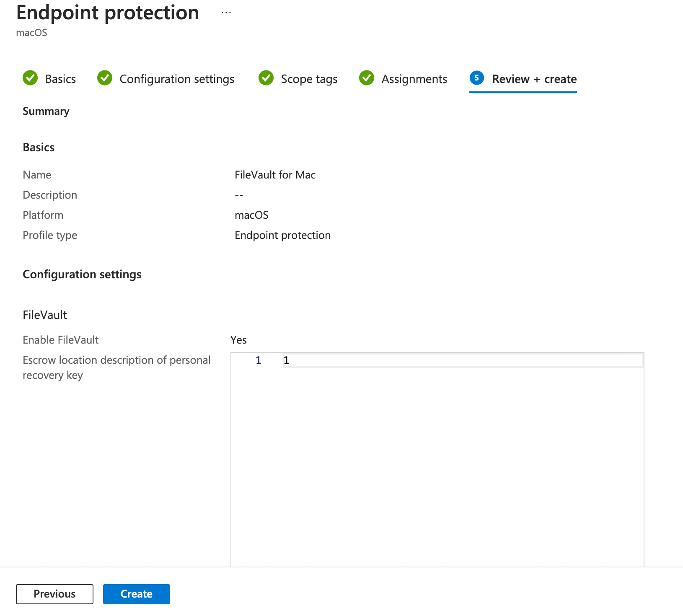The width and height of the screenshot is (683, 616).
Task: Click the 'Configuration settings' section heading
Action: click(x=82, y=274)
